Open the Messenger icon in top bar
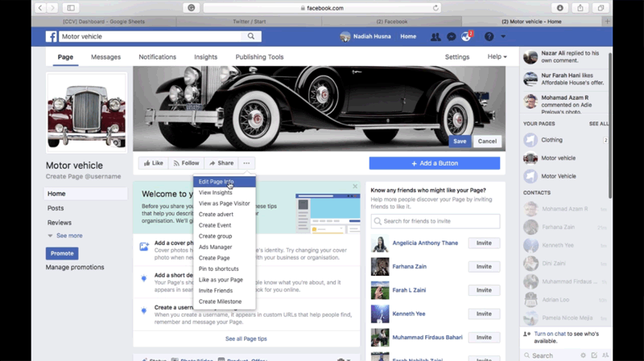644x361 pixels. 451,37
